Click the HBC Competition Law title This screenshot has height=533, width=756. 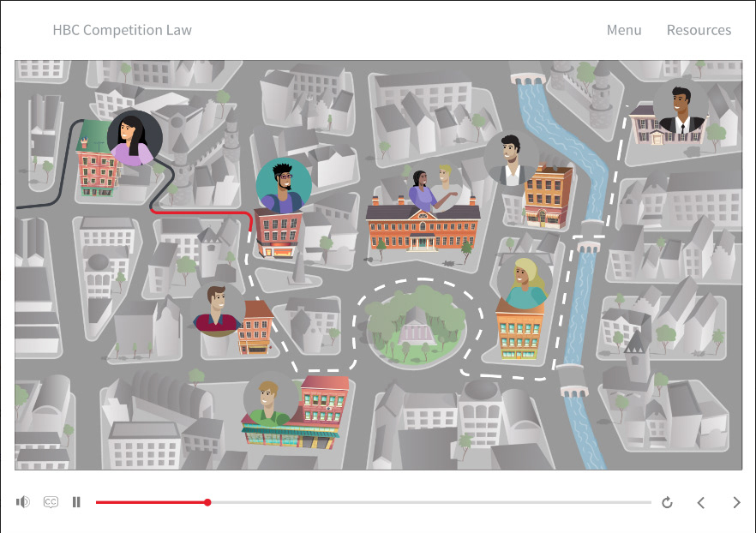122,30
